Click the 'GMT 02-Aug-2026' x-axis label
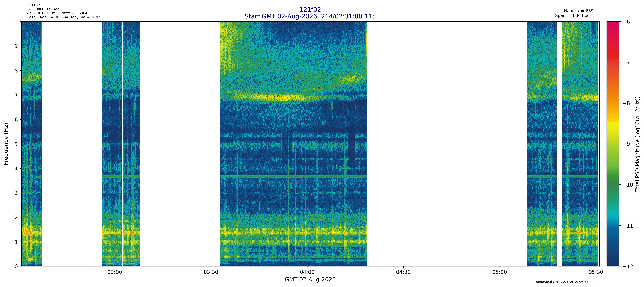 tap(310, 280)
